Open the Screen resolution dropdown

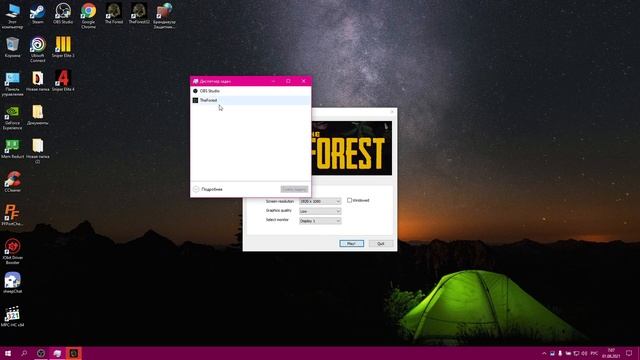[320, 201]
